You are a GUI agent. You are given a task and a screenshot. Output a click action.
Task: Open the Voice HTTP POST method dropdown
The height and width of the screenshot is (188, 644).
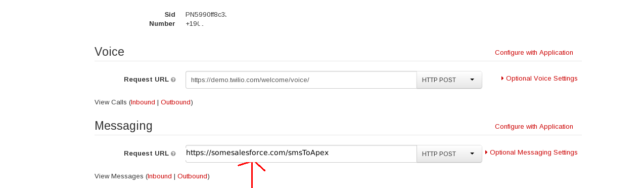coord(449,80)
